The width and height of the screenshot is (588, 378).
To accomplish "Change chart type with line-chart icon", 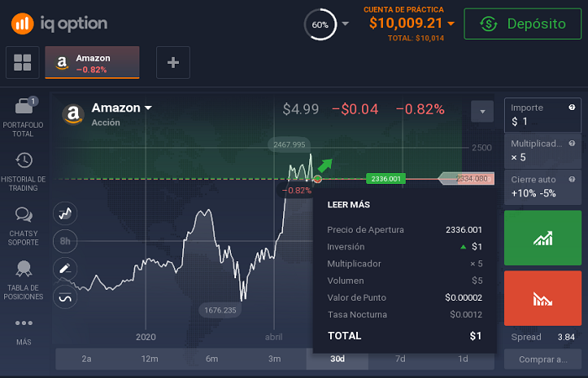I will pyautogui.click(x=66, y=213).
